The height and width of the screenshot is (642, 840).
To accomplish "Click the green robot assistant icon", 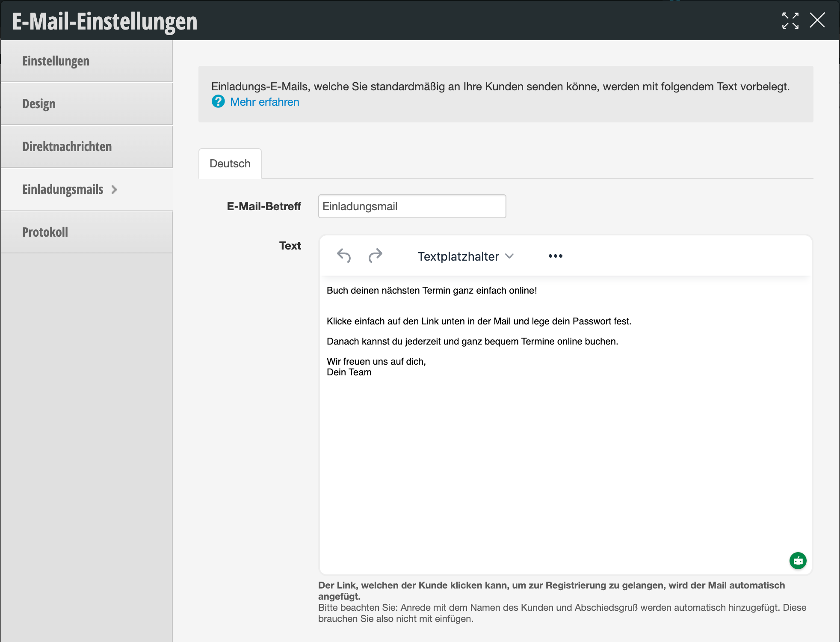I will [798, 560].
